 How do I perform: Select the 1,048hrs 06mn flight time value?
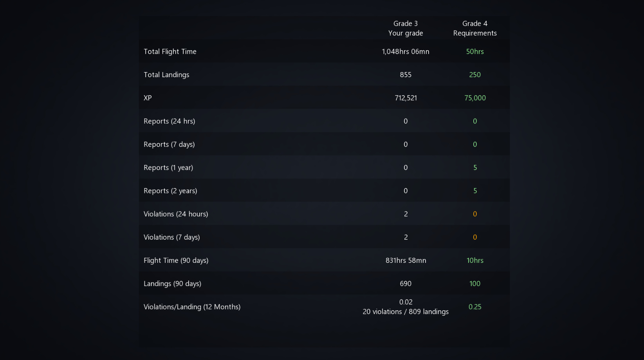(406, 51)
